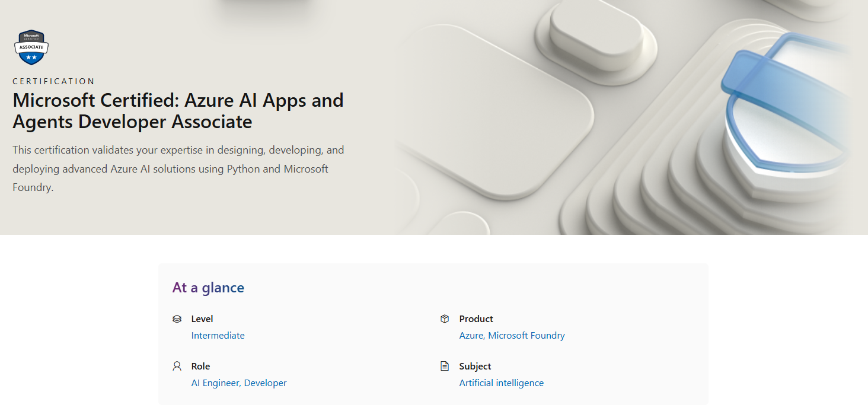Open the Azure, Microsoft Foundry product link

pyautogui.click(x=512, y=336)
